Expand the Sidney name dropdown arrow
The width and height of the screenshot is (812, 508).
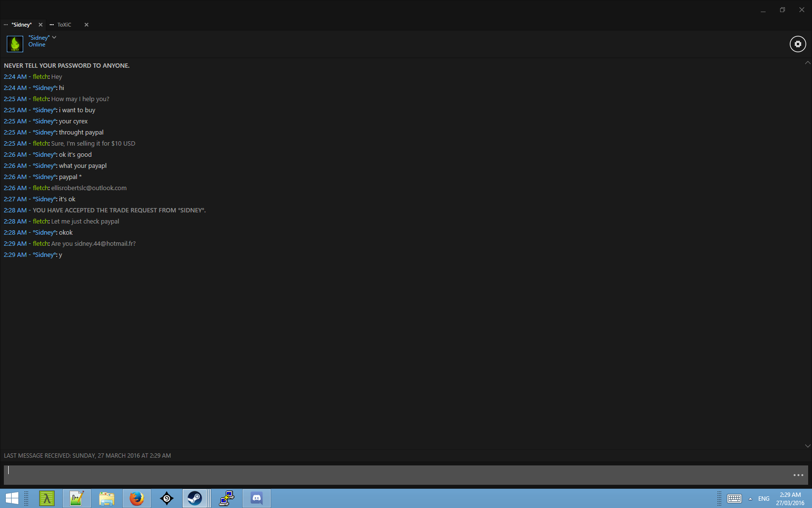pyautogui.click(x=54, y=37)
